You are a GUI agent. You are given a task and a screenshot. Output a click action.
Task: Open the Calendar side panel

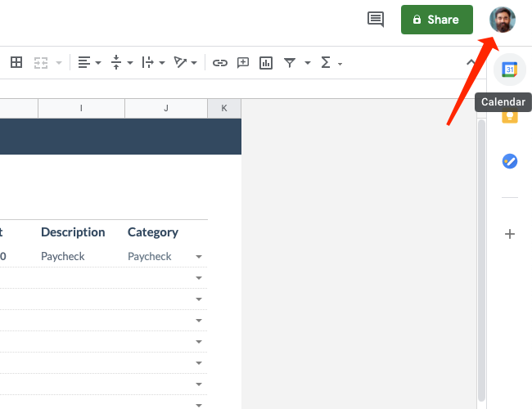tap(510, 70)
